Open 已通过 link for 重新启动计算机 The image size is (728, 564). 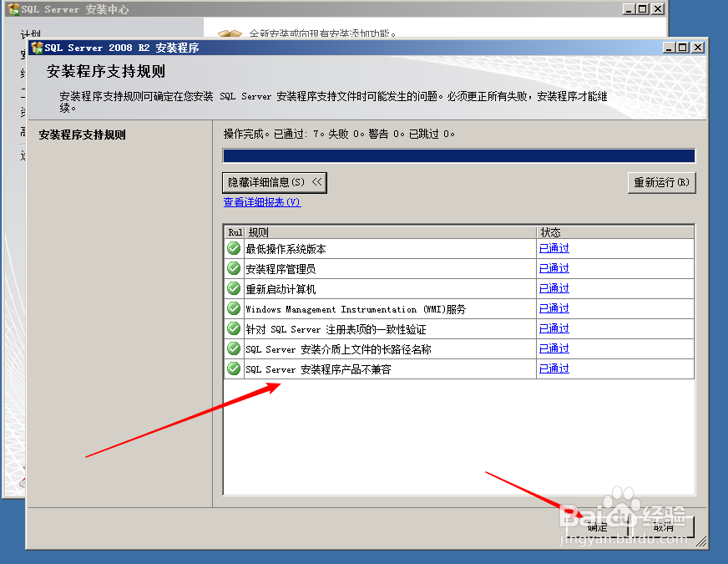554,288
